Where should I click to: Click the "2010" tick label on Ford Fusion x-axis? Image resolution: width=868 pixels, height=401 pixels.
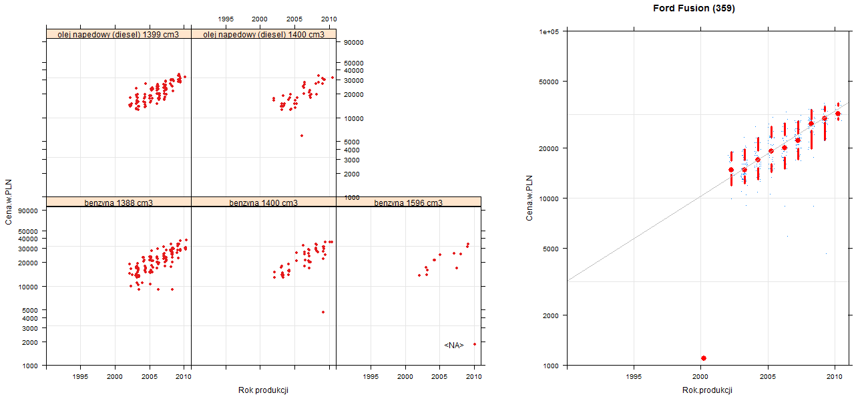[x=835, y=377]
